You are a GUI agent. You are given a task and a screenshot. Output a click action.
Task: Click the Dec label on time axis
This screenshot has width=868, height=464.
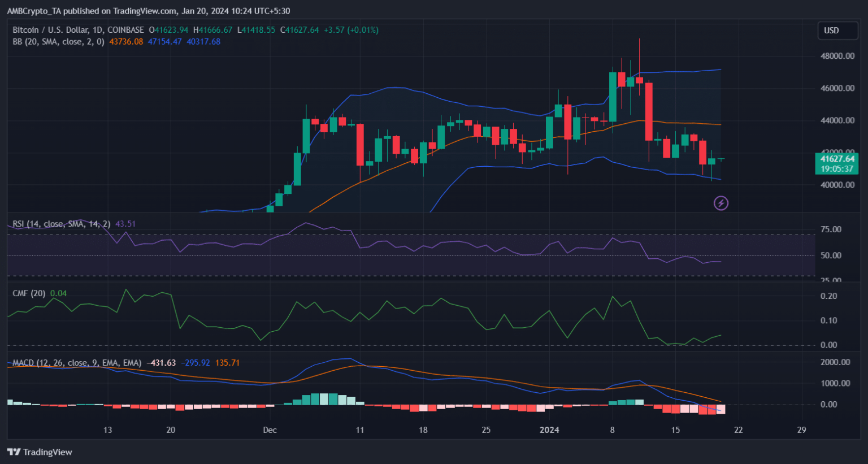coord(270,430)
